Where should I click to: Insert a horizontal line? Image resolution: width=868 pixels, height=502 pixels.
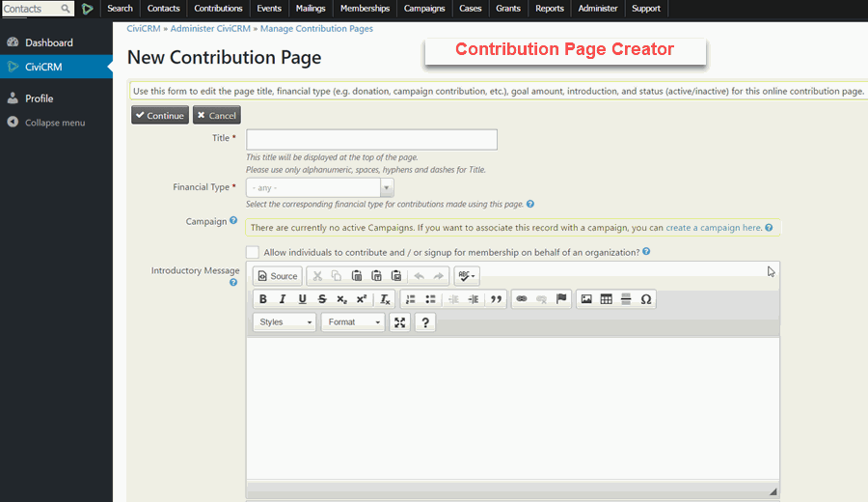pos(626,299)
